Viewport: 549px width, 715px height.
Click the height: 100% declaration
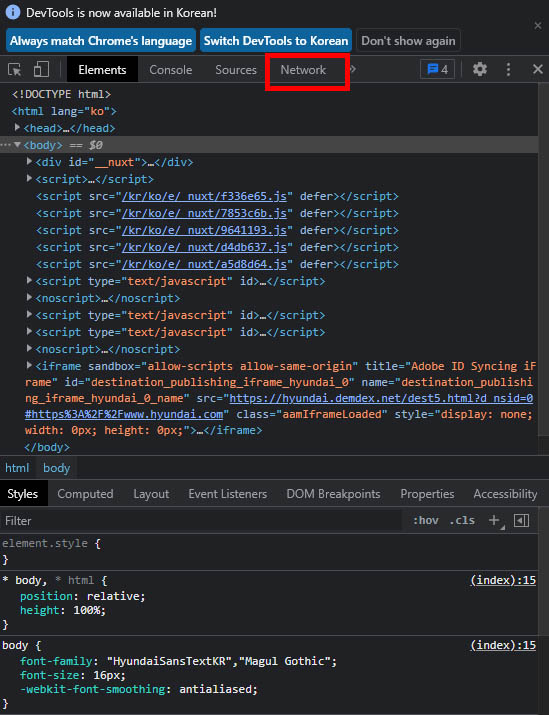pyautogui.click(x=63, y=610)
